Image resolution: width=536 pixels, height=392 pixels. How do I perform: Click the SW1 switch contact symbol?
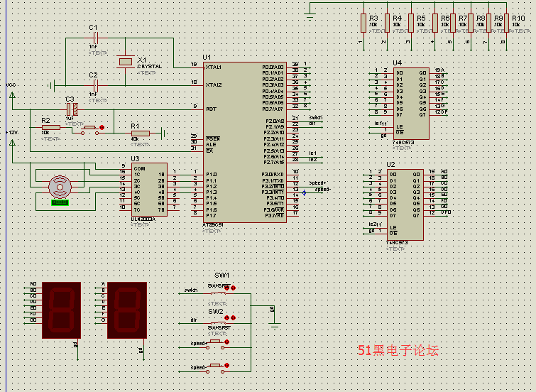(x=218, y=293)
